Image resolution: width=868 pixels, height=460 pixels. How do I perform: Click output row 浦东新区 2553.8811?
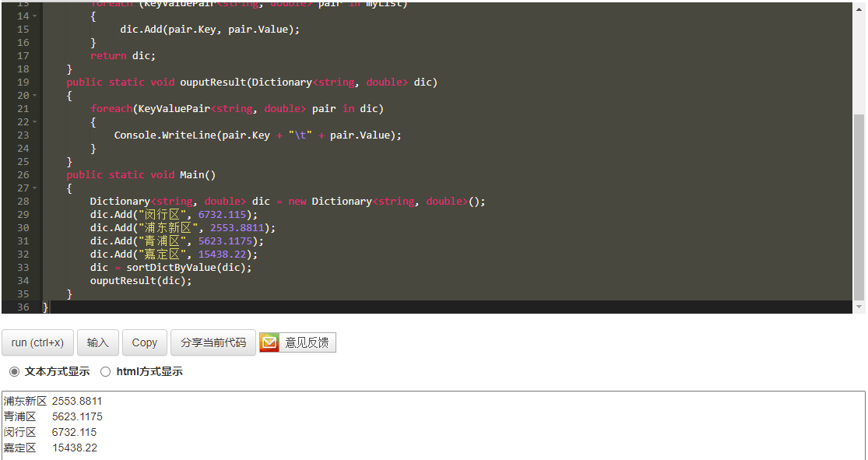pos(53,402)
